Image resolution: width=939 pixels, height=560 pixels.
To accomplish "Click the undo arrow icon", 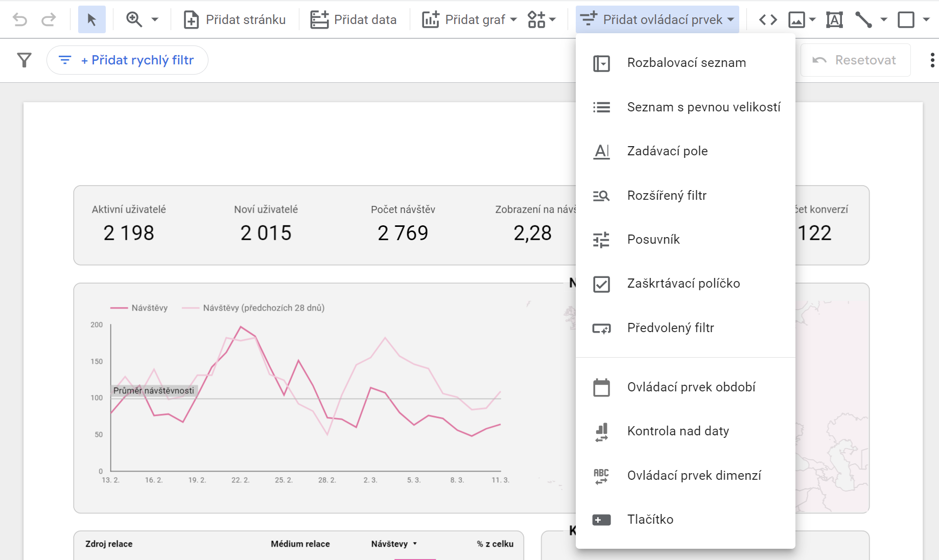I will coord(20,20).
